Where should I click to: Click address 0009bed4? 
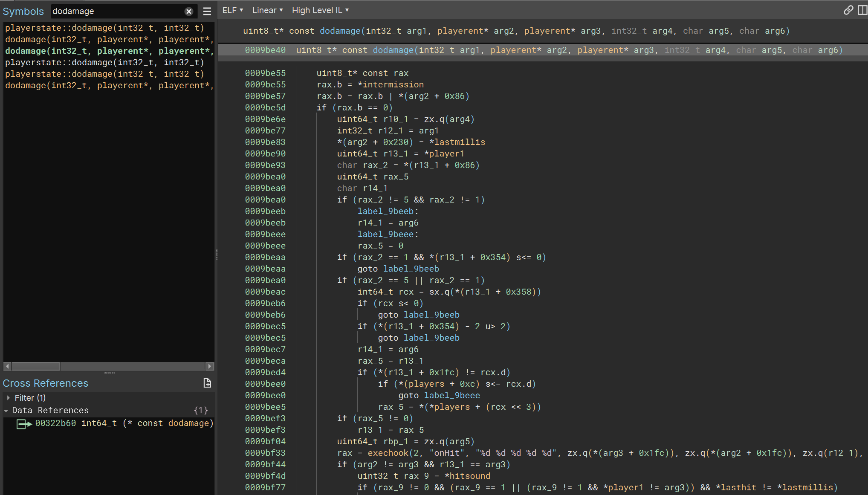pyautogui.click(x=265, y=372)
